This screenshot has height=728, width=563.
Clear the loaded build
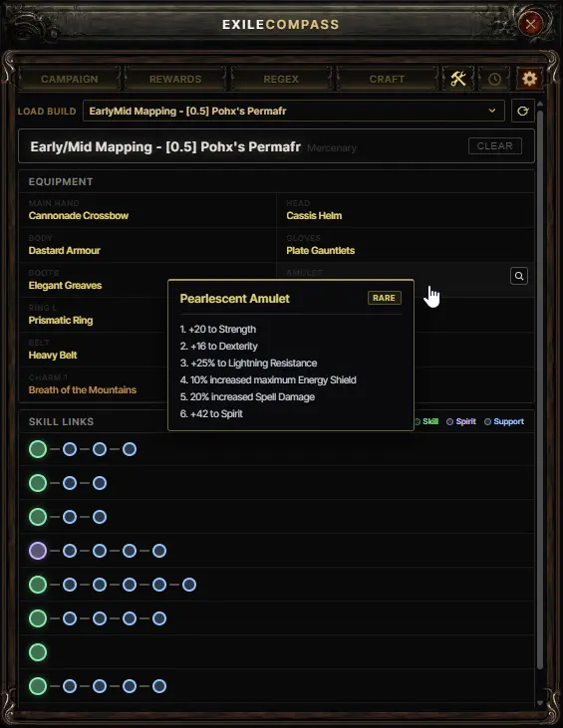coord(494,145)
